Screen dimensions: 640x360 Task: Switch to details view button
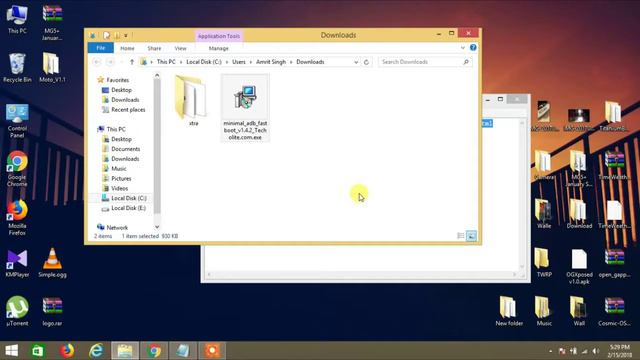click(x=460, y=236)
